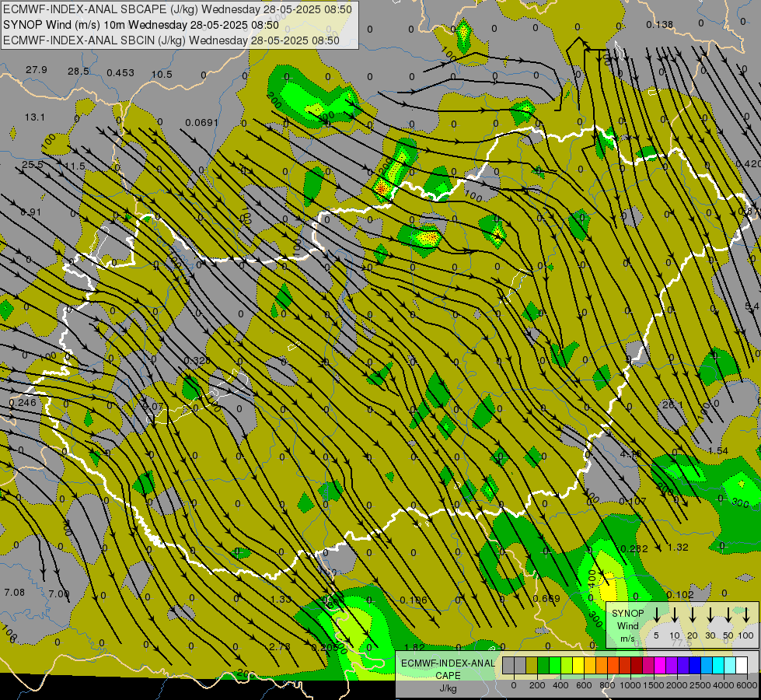This screenshot has width=761, height=700.
Task: Click the wind arrow above 20 m/s
Action: [693, 614]
